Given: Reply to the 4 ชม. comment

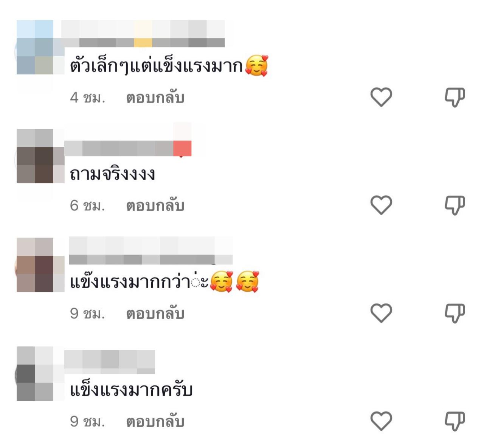Looking at the screenshot, I should pyautogui.click(x=155, y=98).
